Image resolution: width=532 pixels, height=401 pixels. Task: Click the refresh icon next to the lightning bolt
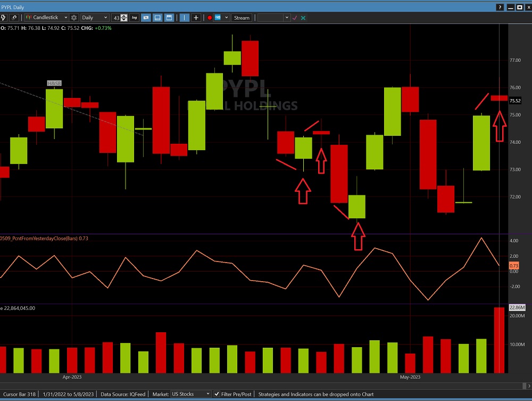(x=14, y=18)
